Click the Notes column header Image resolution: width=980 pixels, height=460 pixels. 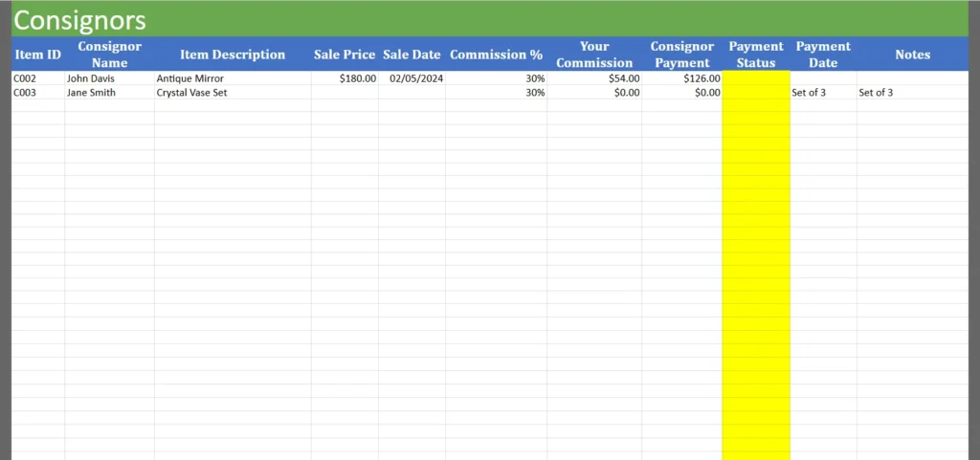coord(912,55)
